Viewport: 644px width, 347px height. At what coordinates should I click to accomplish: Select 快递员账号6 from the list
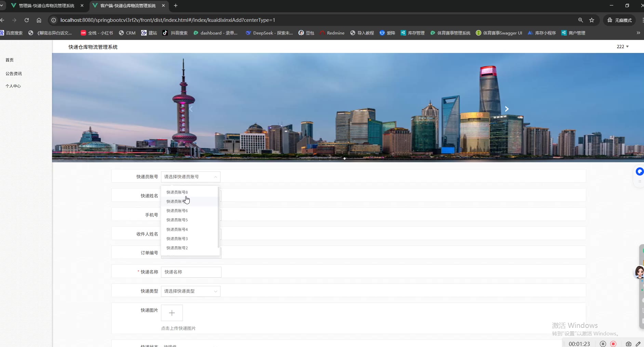[x=177, y=211]
